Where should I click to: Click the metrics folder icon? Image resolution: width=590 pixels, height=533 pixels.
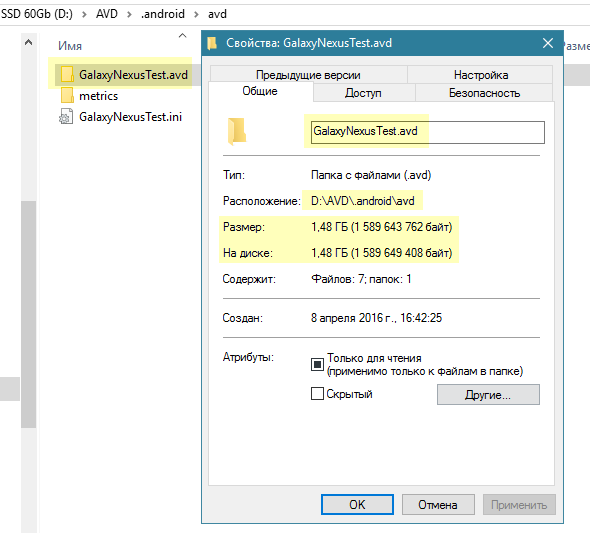[x=67, y=96]
